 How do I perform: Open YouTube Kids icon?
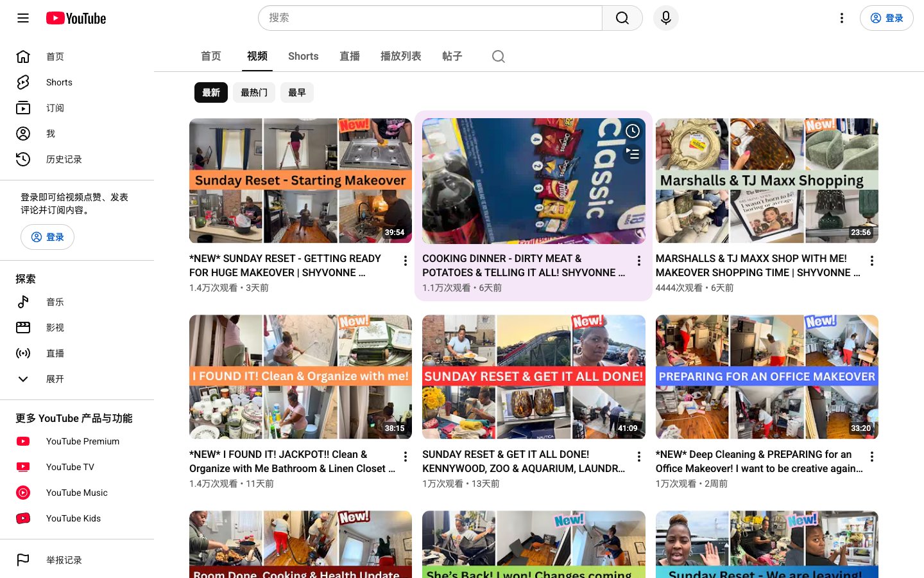(x=23, y=518)
